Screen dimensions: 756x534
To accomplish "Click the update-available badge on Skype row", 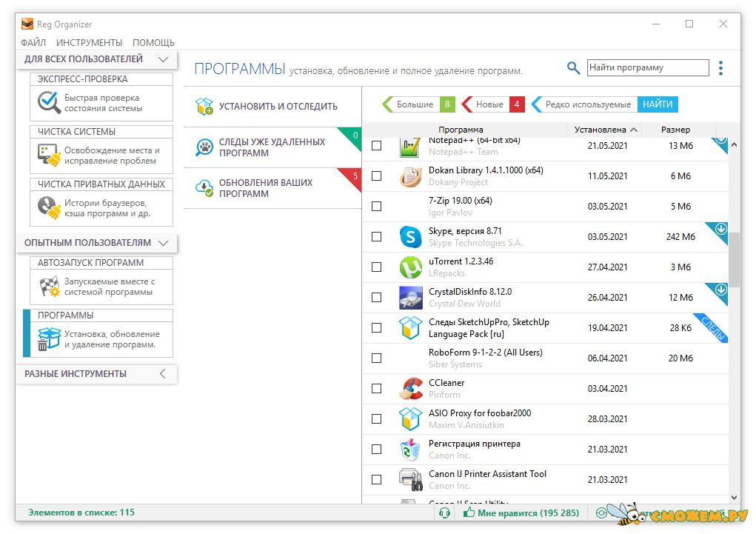I will pos(720,229).
